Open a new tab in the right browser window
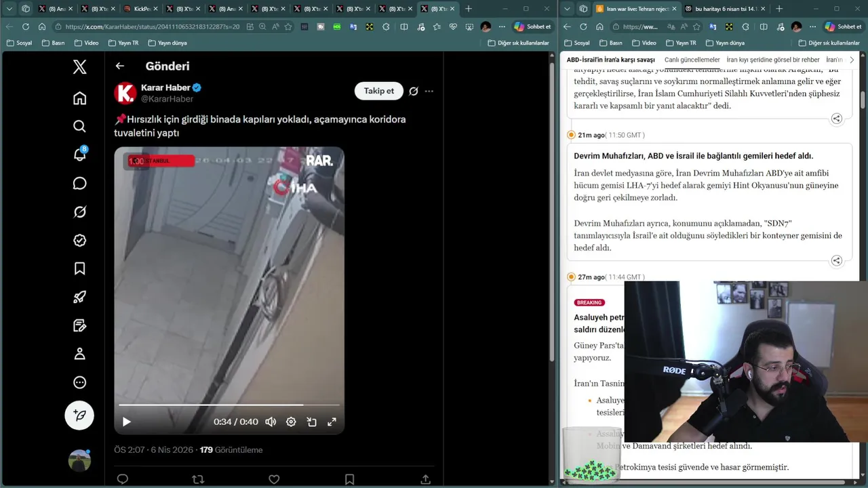This screenshot has width=868, height=488. (778, 9)
